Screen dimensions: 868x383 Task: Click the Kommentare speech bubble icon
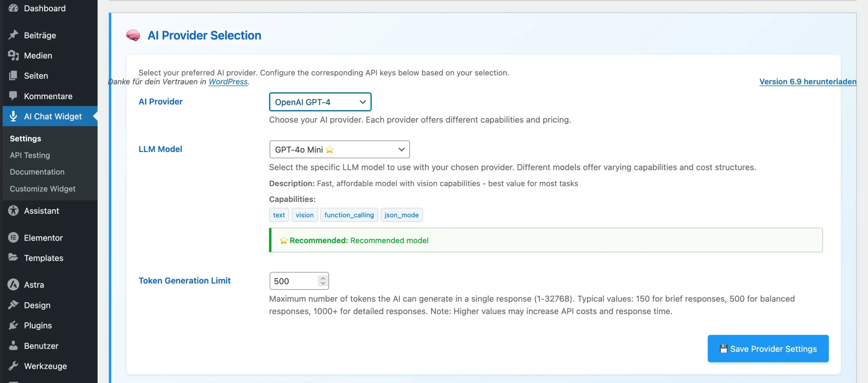pyautogui.click(x=13, y=96)
